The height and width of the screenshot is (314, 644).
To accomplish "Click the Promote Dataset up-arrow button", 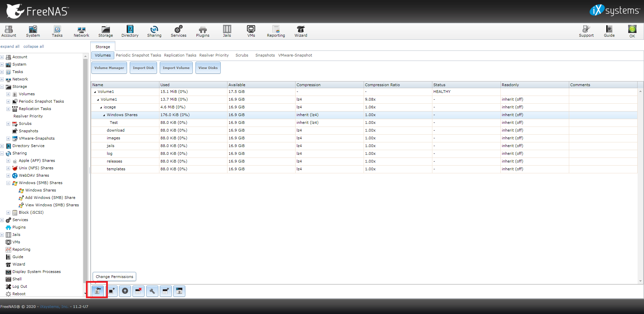I will 125,291.
